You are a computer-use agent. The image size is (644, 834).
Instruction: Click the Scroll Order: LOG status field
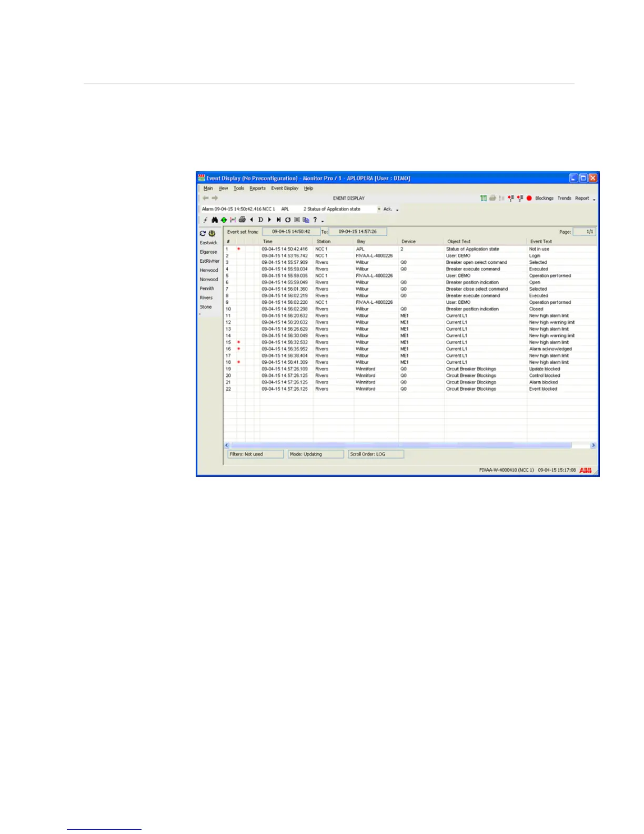[376, 454]
